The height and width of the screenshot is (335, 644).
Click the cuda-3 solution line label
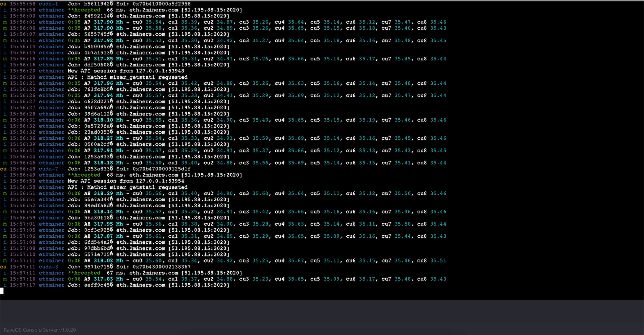pyautogui.click(x=48, y=267)
